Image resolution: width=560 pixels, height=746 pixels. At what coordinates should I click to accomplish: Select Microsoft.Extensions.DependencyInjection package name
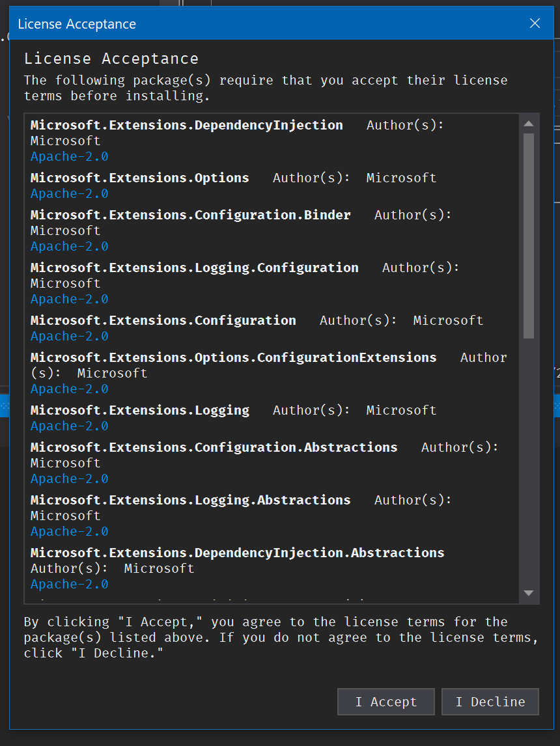tap(186, 125)
